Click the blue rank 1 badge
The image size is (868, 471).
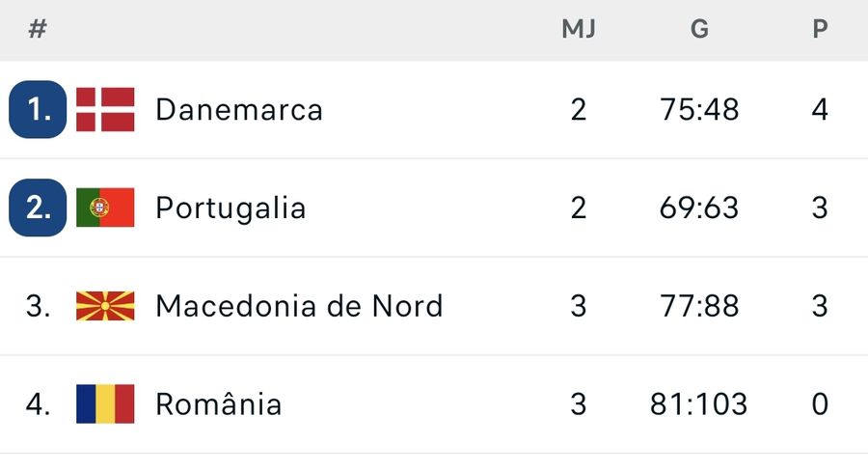click(38, 109)
